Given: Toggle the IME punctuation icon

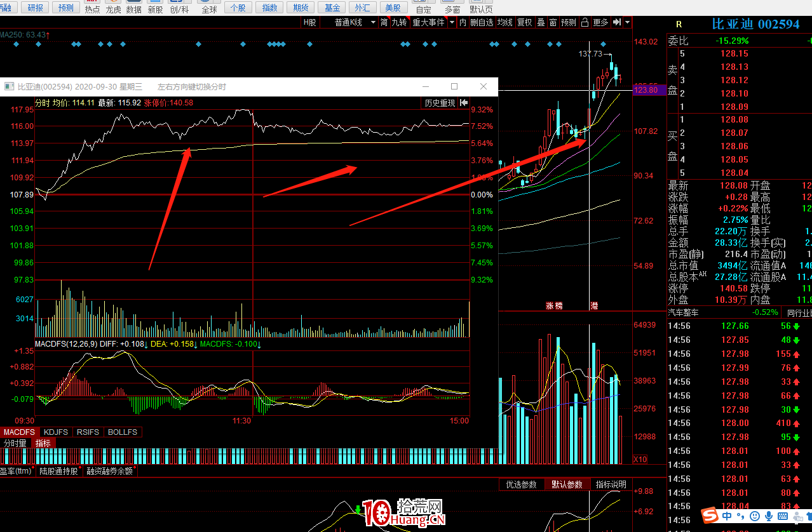Looking at the screenshot, I should pos(740,516).
